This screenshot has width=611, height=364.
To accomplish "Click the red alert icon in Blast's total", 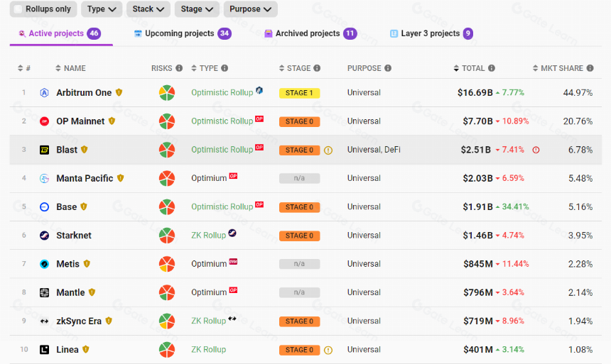I will pyautogui.click(x=536, y=150).
